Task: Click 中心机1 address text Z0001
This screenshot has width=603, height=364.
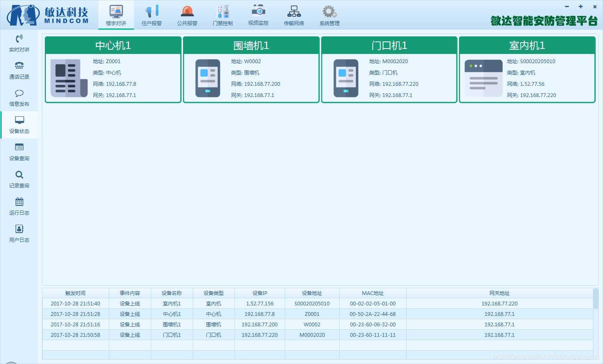Action: [x=113, y=61]
